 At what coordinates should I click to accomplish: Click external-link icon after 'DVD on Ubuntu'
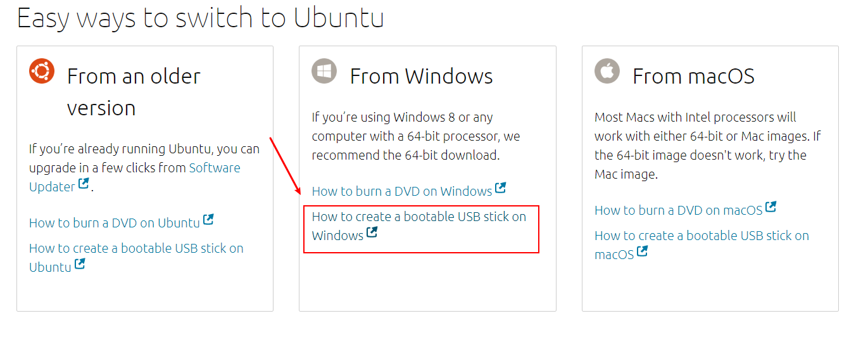(208, 220)
